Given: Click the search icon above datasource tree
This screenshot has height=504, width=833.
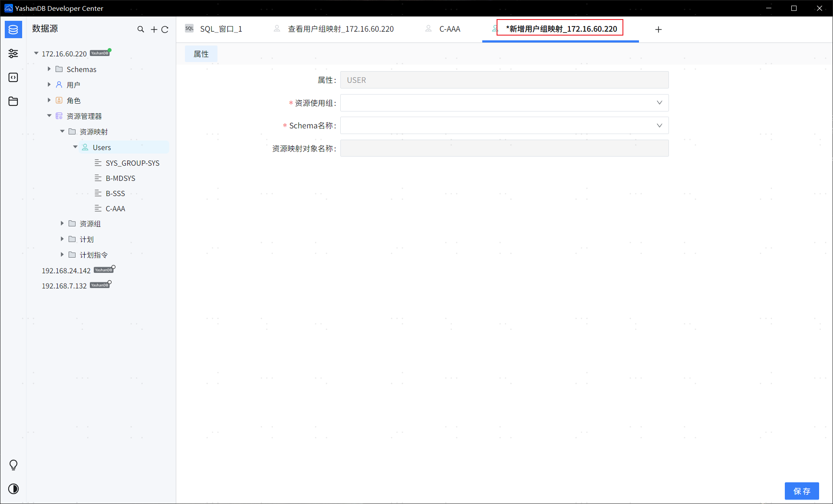Looking at the screenshot, I should point(141,29).
